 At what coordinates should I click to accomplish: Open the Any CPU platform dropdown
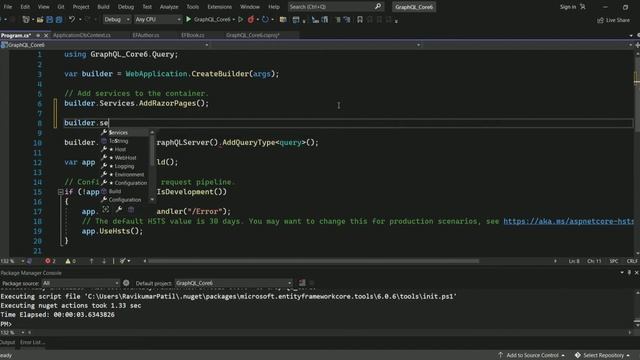158,19
